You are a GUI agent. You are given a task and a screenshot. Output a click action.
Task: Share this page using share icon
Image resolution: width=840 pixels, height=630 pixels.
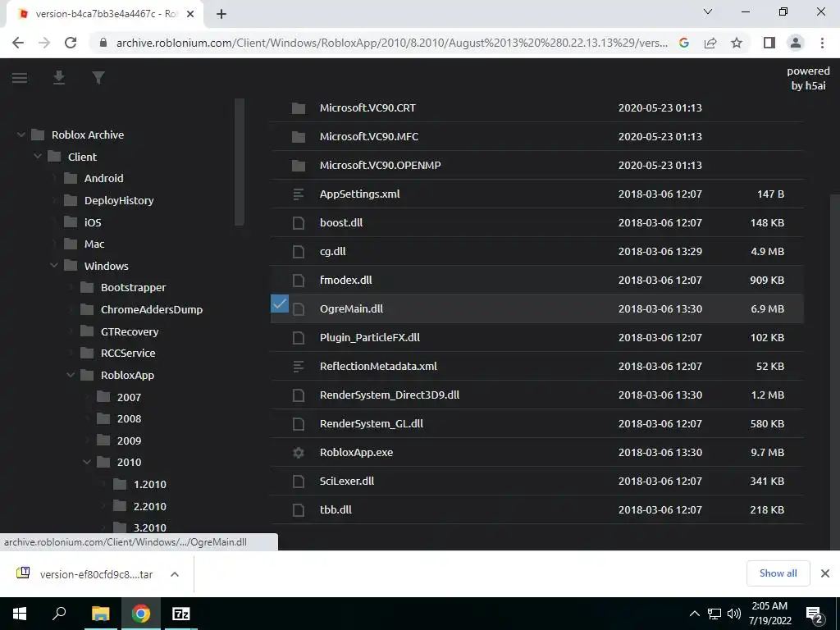coord(710,43)
